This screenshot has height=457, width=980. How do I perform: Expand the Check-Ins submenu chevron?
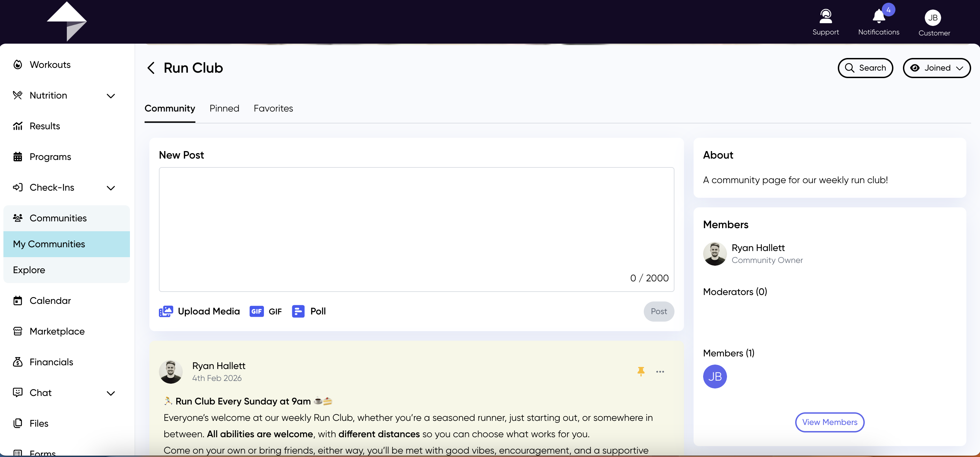coord(111,188)
